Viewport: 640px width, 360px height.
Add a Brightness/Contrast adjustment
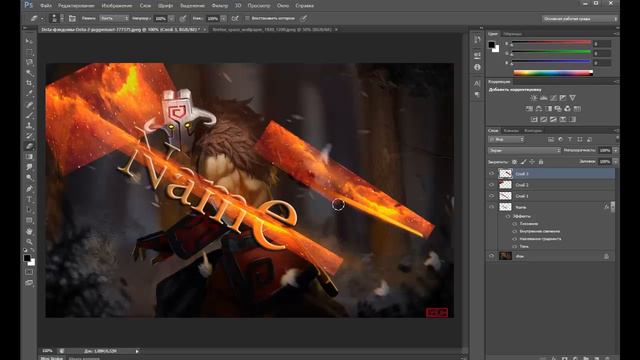click(x=533, y=98)
